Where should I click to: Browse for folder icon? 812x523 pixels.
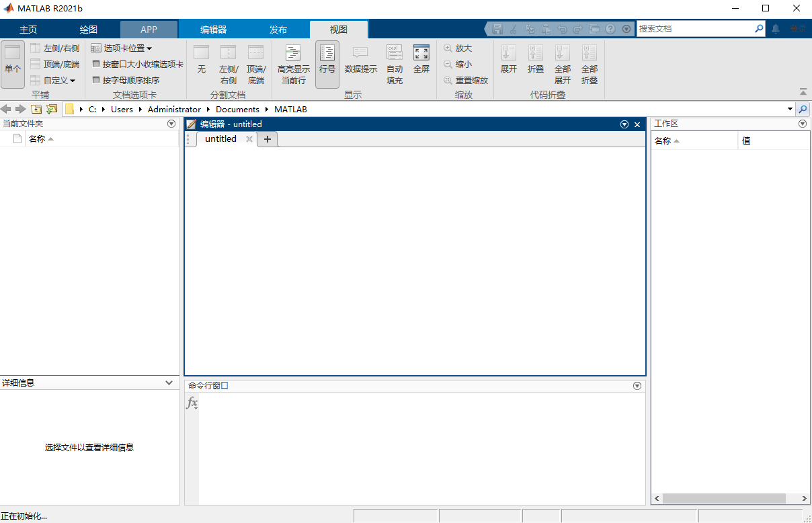tap(52, 109)
